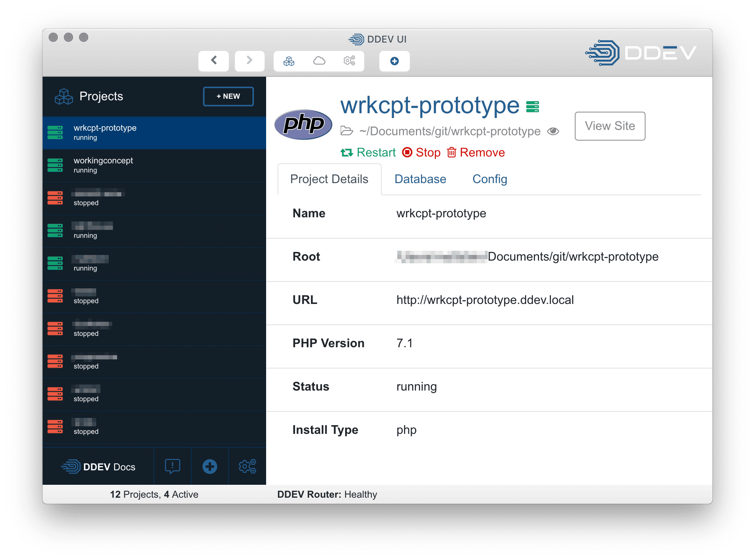Click the Projects header cubes icon

tap(63, 96)
